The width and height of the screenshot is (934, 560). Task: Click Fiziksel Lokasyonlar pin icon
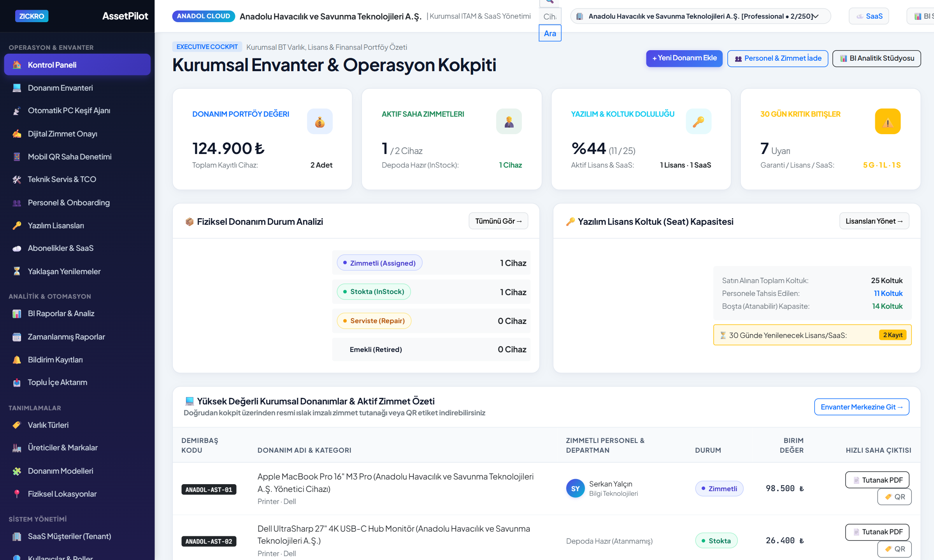pyautogui.click(x=17, y=494)
